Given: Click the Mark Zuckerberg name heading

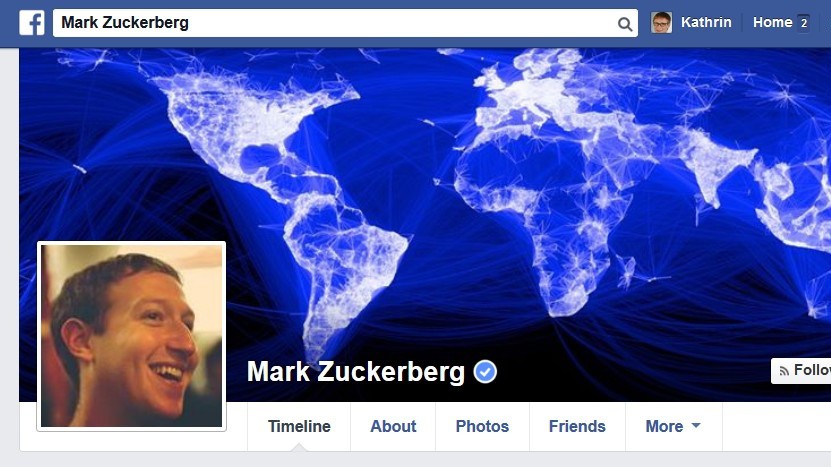Looking at the screenshot, I should 356,372.
